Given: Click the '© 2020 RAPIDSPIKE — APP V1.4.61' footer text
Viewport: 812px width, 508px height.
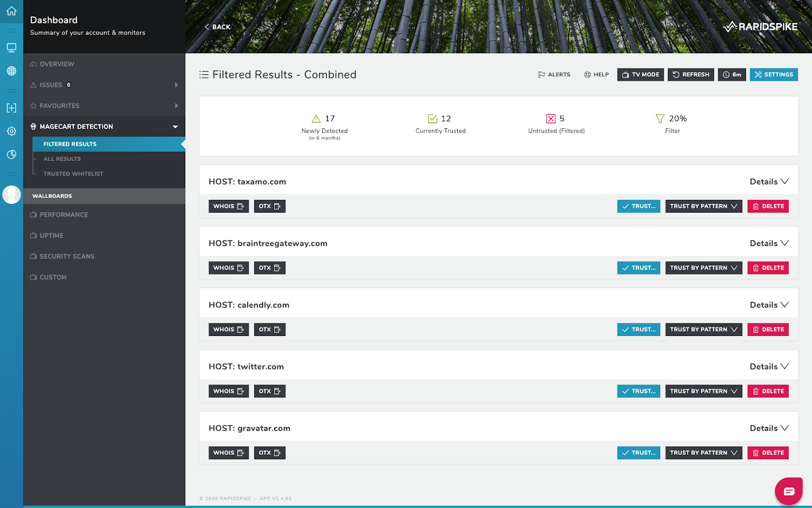Looking at the screenshot, I should pyautogui.click(x=246, y=499).
